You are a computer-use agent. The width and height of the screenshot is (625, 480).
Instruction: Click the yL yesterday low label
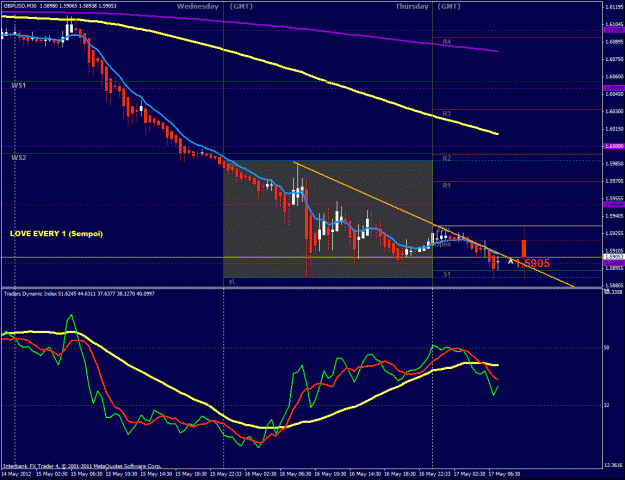pos(232,281)
